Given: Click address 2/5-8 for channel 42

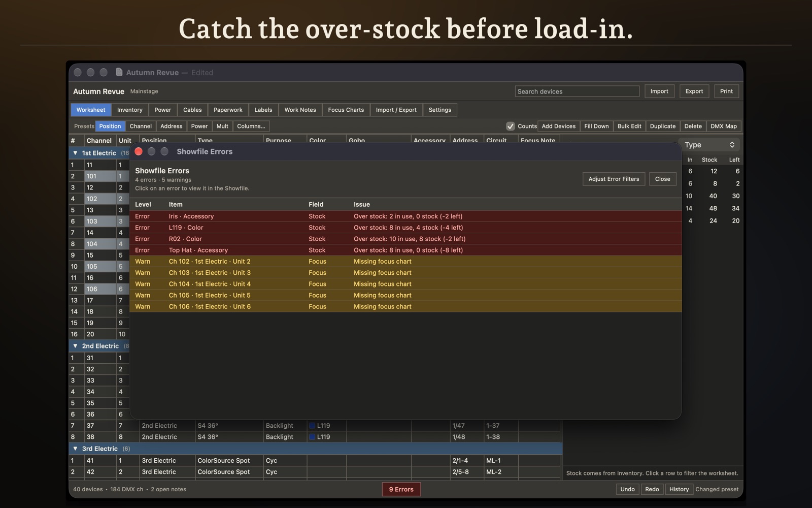Looking at the screenshot, I should [467, 471].
